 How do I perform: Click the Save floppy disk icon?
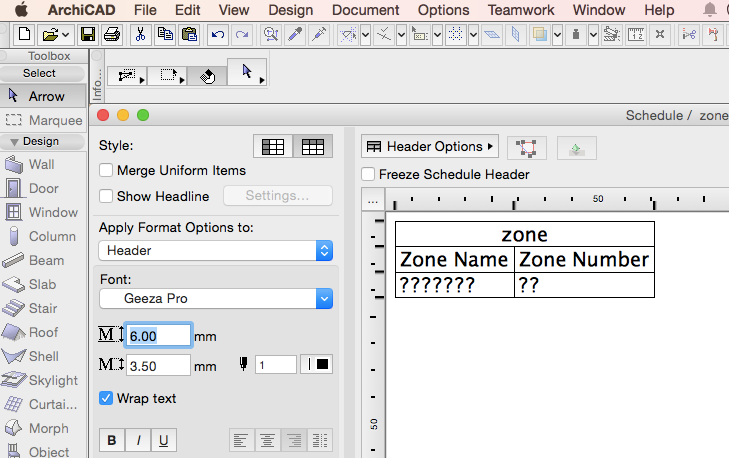point(88,34)
